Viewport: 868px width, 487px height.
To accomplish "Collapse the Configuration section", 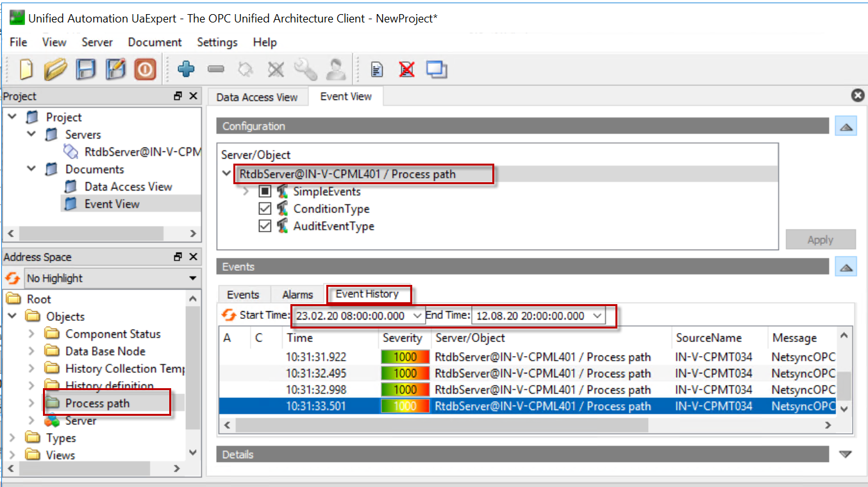I will [x=846, y=126].
